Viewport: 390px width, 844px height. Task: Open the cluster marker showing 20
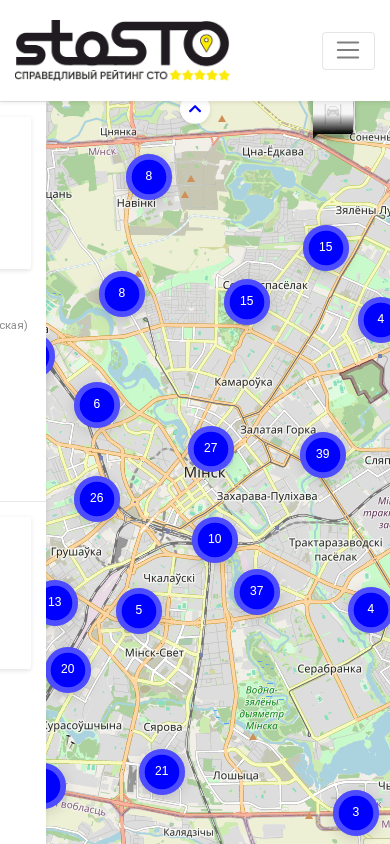pos(68,670)
